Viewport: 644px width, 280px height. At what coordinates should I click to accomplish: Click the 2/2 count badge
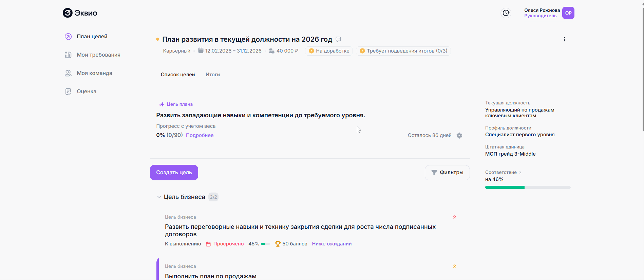[213, 197]
